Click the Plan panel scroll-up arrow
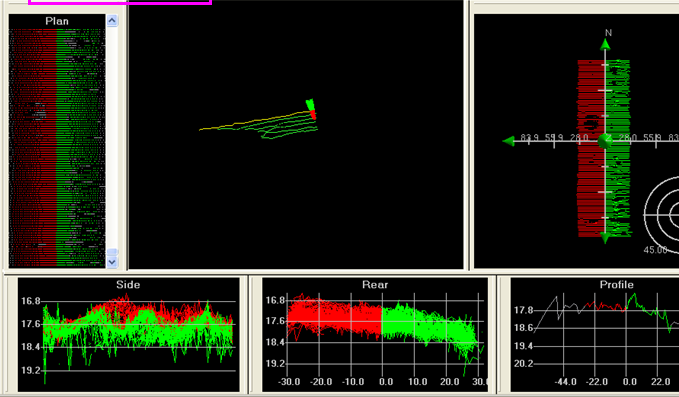Image resolution: width=679 pixels, height=397 pixels. click(112, 21)
